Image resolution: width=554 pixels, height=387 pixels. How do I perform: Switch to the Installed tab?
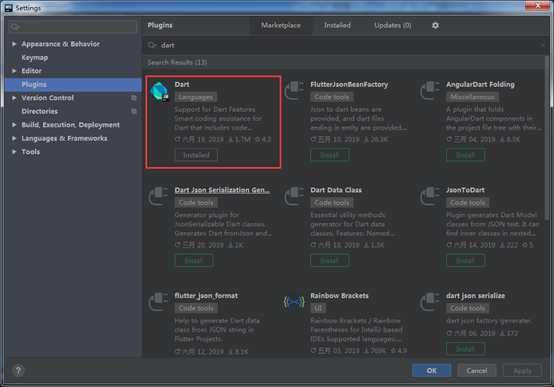tap(337, 25)
